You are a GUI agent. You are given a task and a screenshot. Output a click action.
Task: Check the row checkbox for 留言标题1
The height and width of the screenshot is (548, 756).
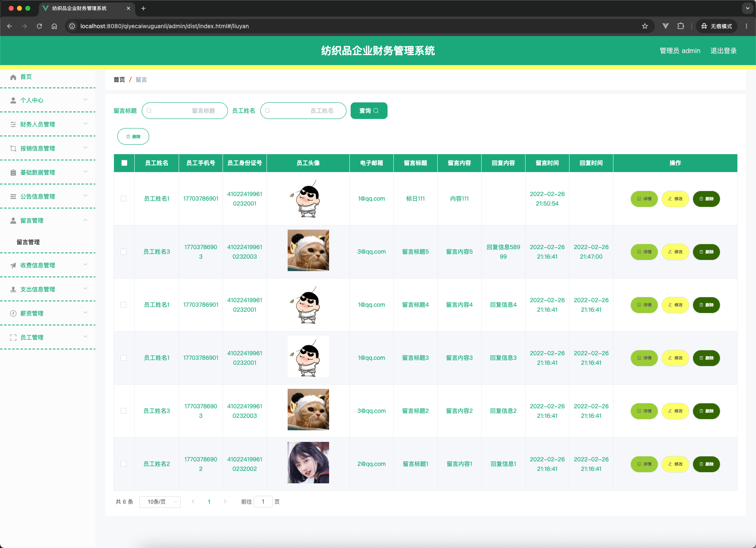pos(124,464)
